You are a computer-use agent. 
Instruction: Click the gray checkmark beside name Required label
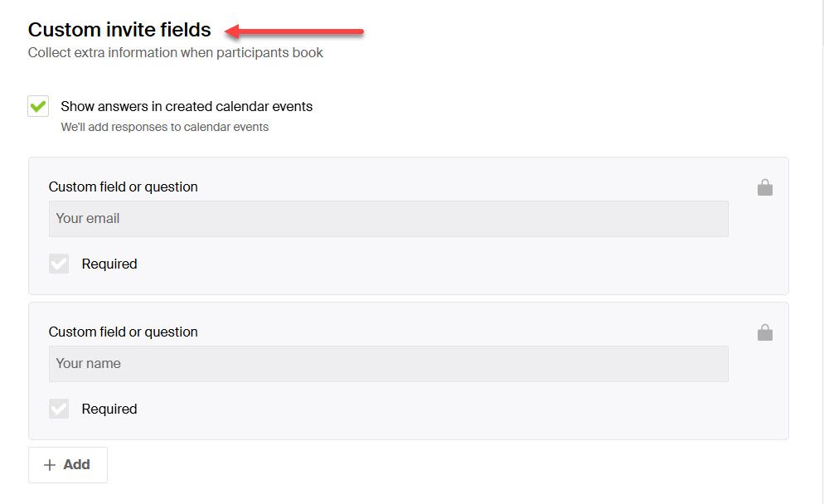58,408
